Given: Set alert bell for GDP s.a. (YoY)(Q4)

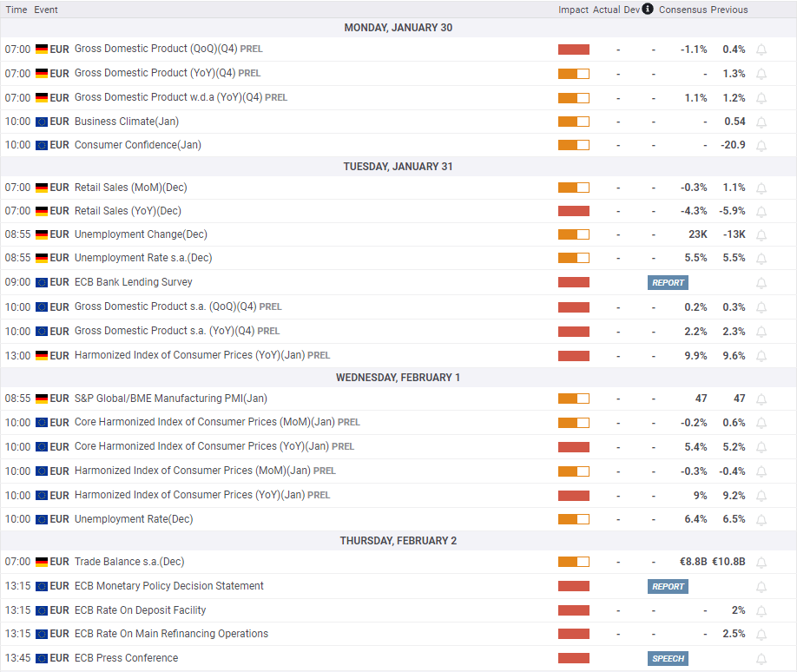Looking at the screenshot, I should [761, 332].
